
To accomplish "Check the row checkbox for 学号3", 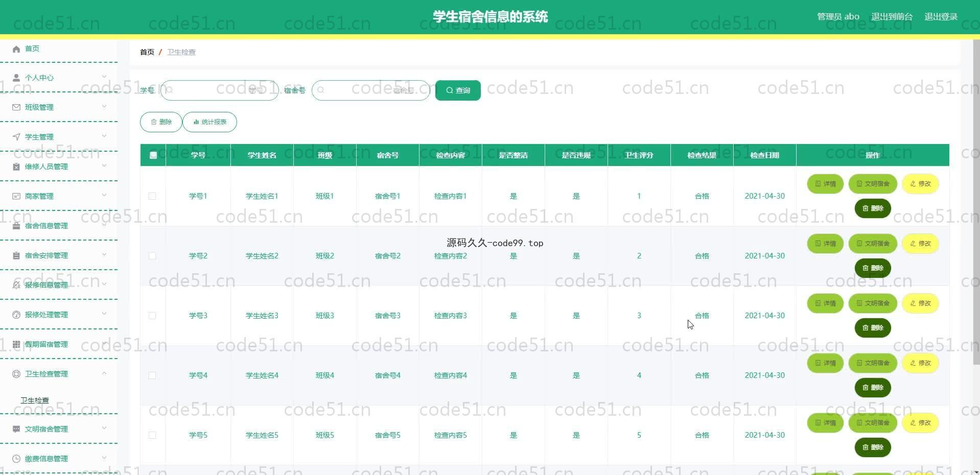I will click(x=152, y=316).
